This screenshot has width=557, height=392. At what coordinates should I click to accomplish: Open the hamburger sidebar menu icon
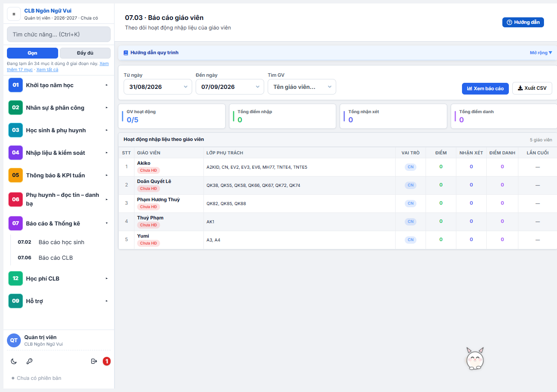click(x=14, y=14)
